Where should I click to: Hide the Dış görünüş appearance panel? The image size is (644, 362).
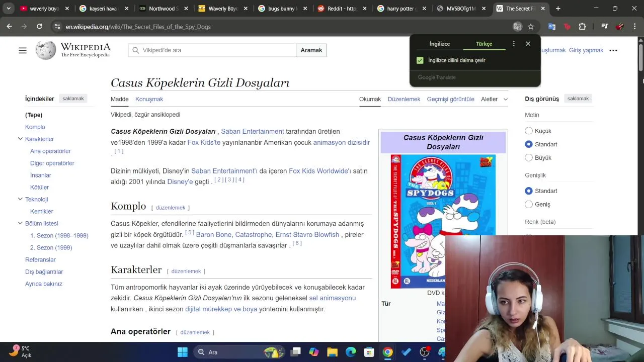tap(578, 99)
